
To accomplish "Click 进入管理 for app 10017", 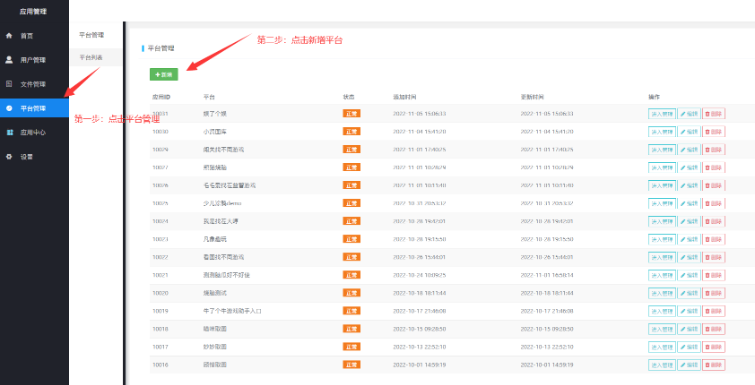I will (662, 347).
